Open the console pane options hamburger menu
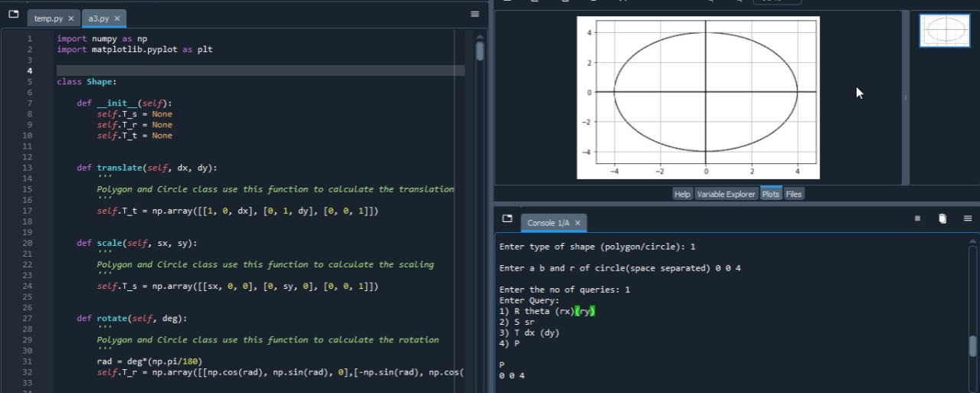 pyautogui.click(x=968, y=219)
